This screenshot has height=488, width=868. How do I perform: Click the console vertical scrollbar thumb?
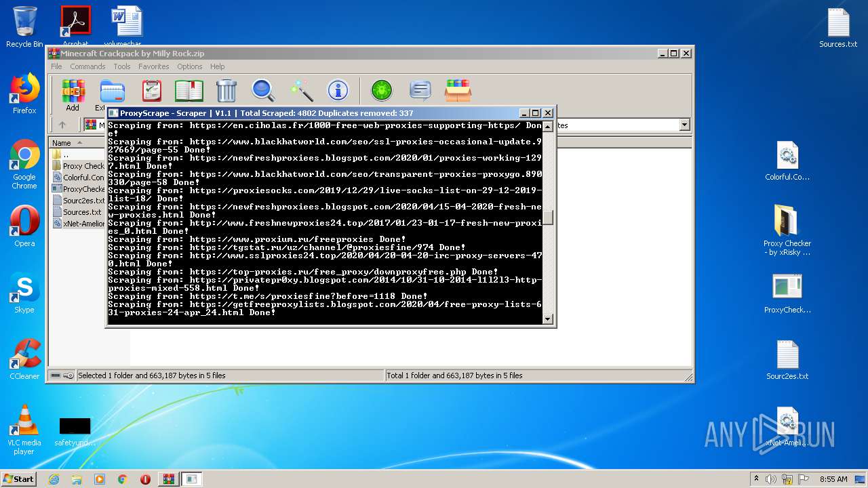tap(548, 218)
